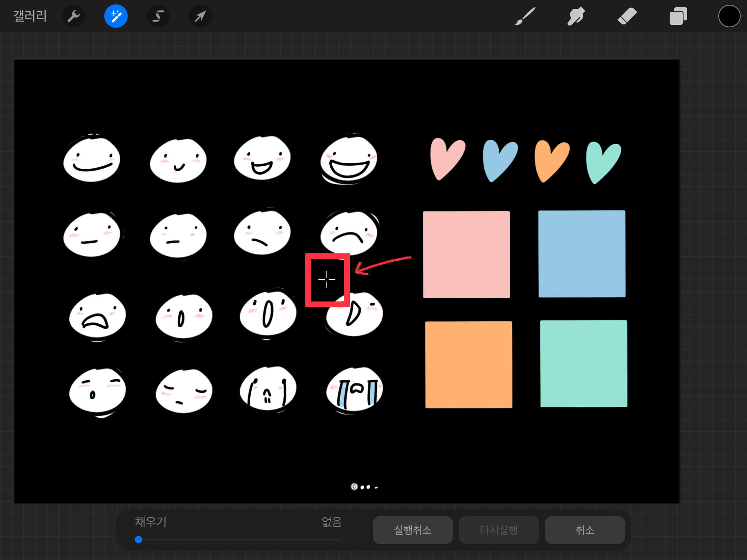Toggle the Adjustments magic wand tool
The width and height of the screenshot is (747, 560).
tap(116, 16)
